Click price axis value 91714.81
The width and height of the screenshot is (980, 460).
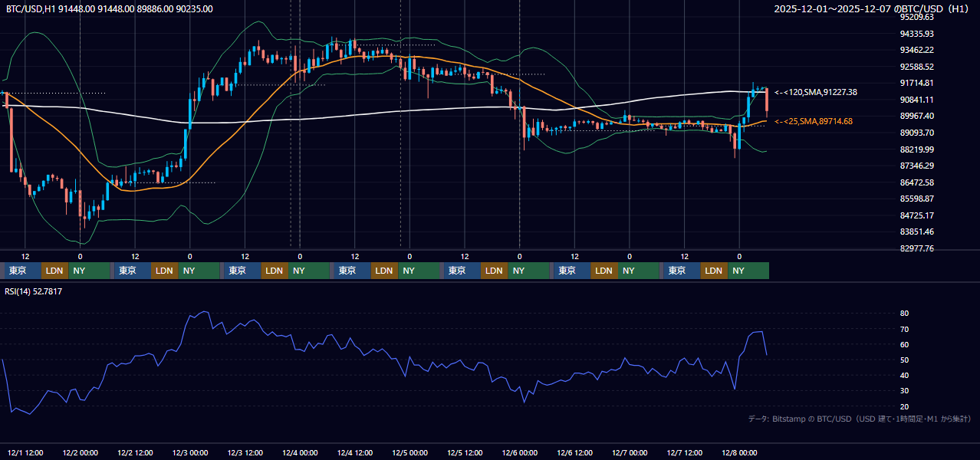917,83
